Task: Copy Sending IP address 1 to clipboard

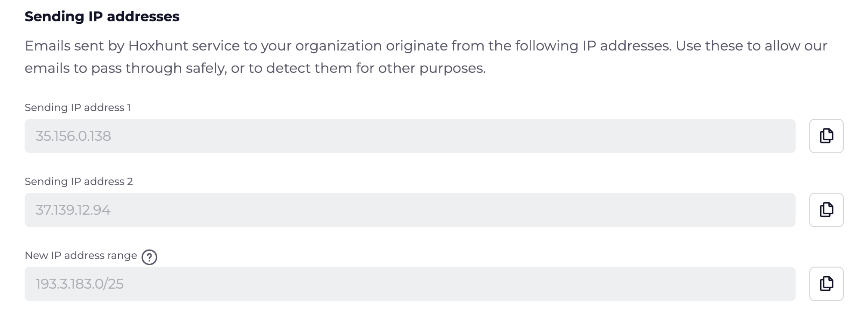Action: tap(826, 136)
